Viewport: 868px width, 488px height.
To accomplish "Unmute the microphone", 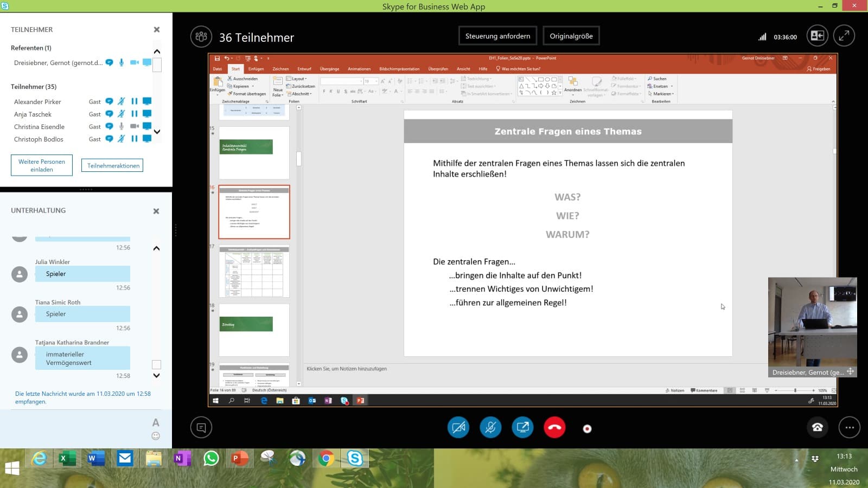I will pos(490,428).
